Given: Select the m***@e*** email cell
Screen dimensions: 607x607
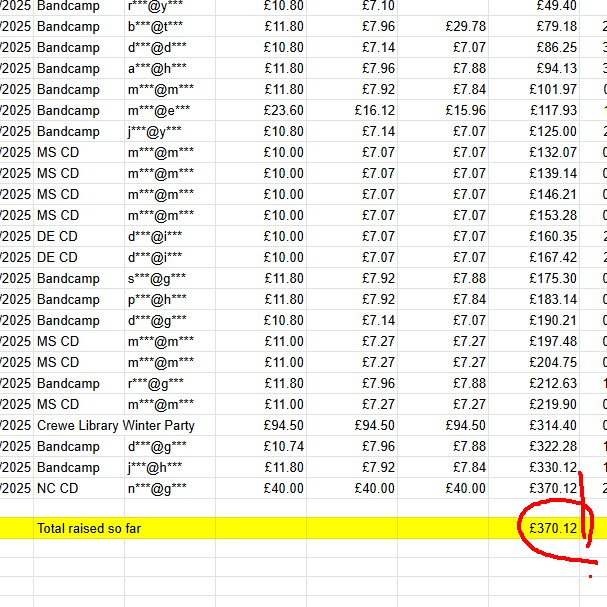Looking at the screenshot, I should point(158,110).
